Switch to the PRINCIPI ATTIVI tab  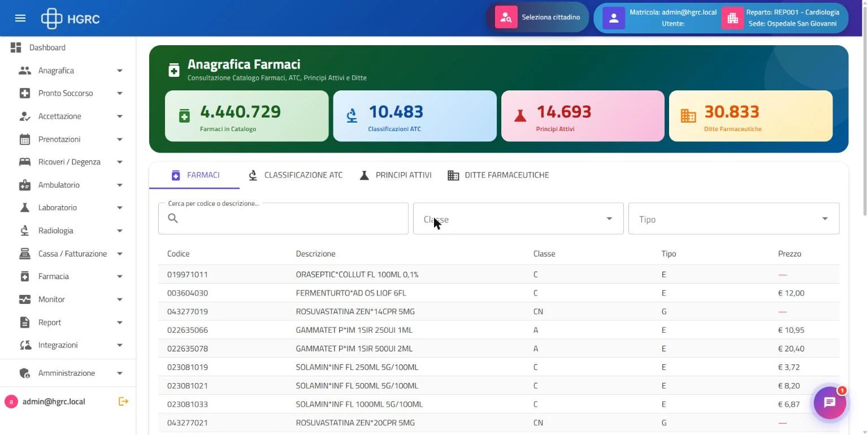396,175
